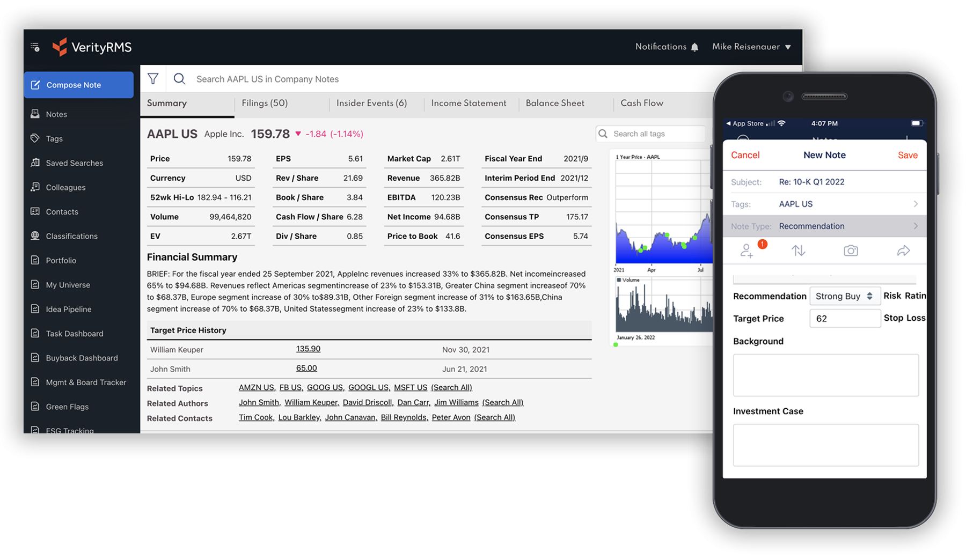Screen dimensions: 966x560
Task: Save the new mobile note
Action: (907, 155)
